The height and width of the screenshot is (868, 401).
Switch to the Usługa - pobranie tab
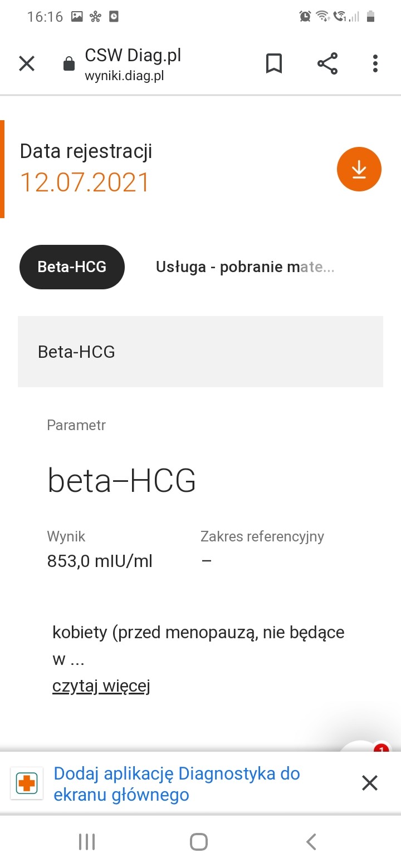tap(245, 267)
